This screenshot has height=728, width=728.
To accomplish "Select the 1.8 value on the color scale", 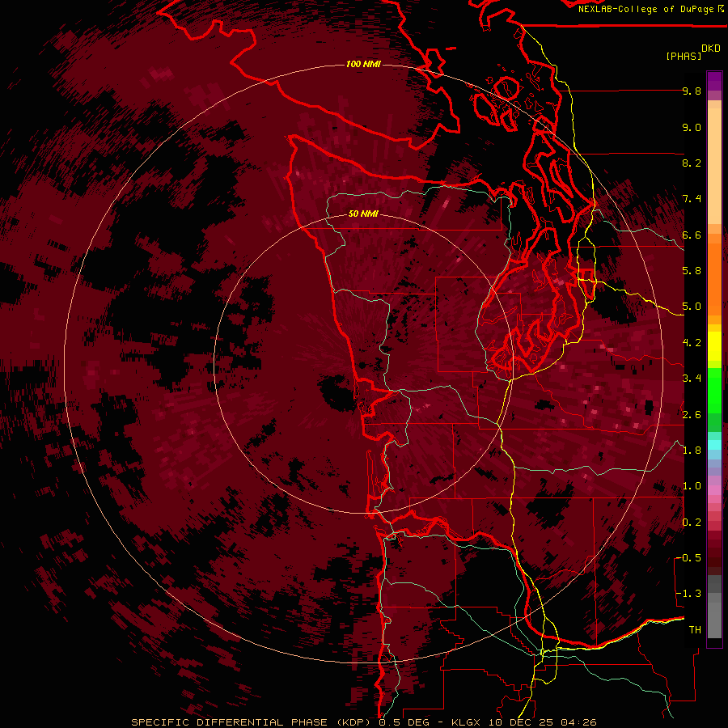I will pos(692,451).
